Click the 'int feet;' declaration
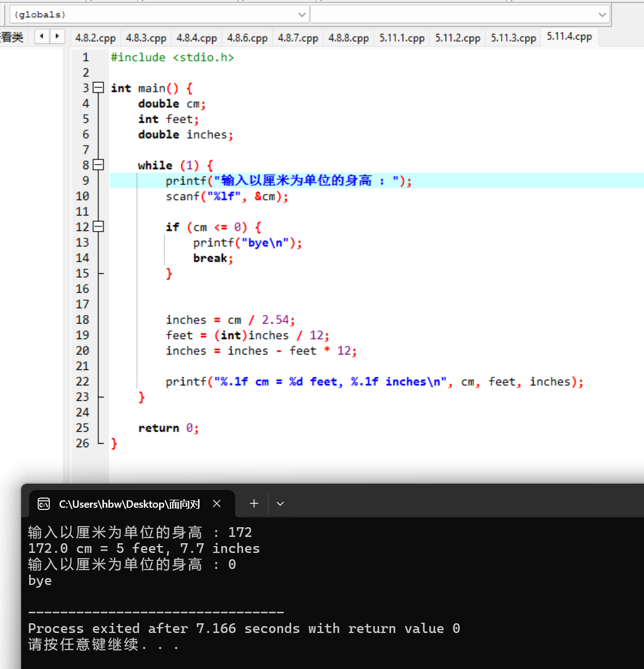Viewport: 644px width, 669px height. (x=168, y=119)
